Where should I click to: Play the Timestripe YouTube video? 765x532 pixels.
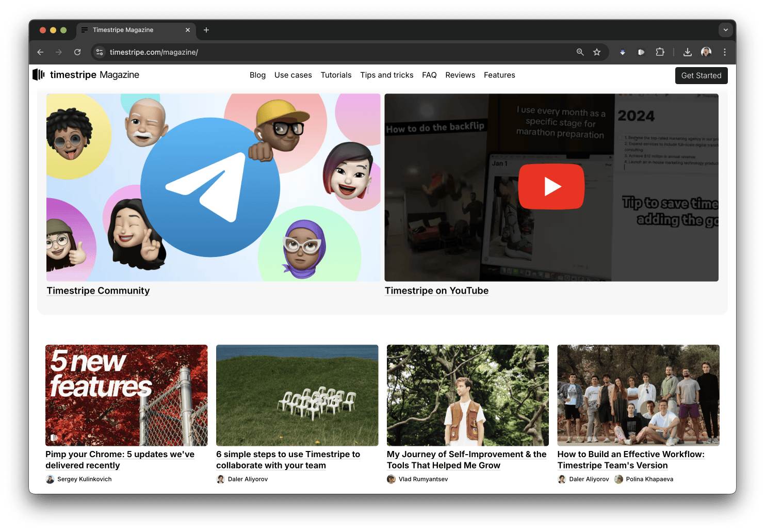click(x=551, y=186)
